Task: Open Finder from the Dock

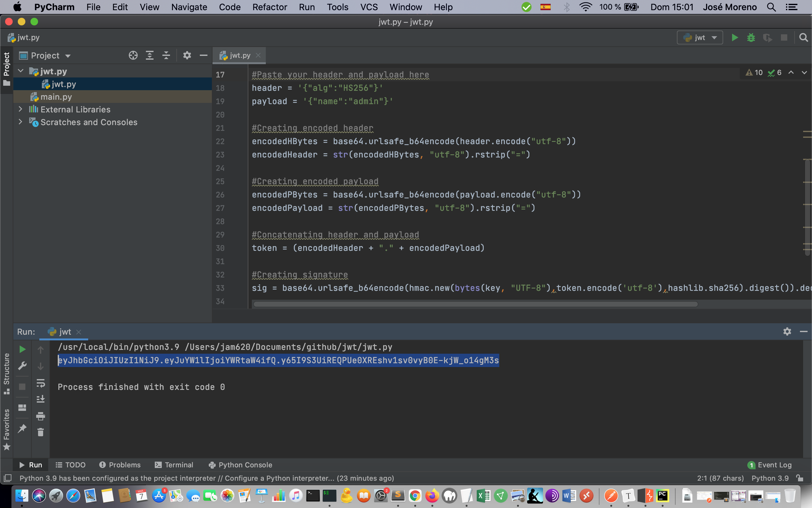Action: [x=22, y=496]
